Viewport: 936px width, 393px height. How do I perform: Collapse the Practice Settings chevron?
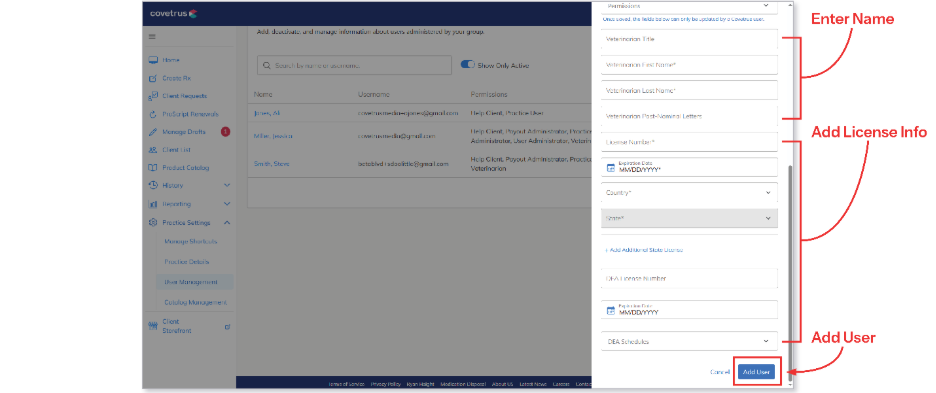[x=227, y=223]
